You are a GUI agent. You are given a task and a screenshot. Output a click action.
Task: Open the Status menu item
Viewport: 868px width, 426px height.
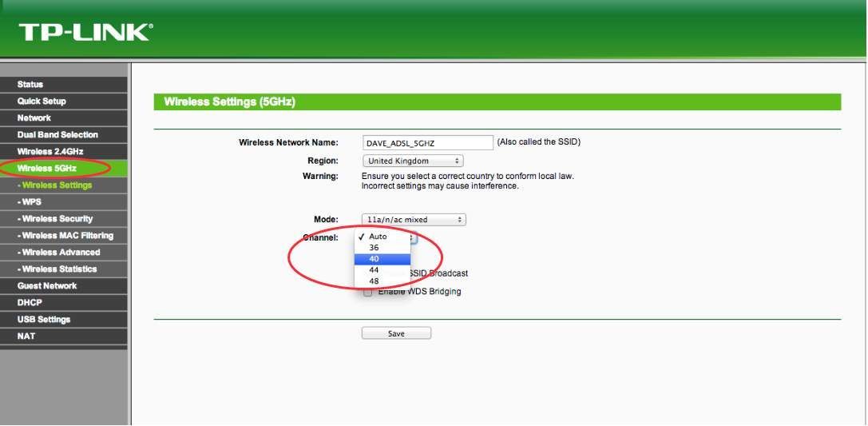tap(64, 84)
